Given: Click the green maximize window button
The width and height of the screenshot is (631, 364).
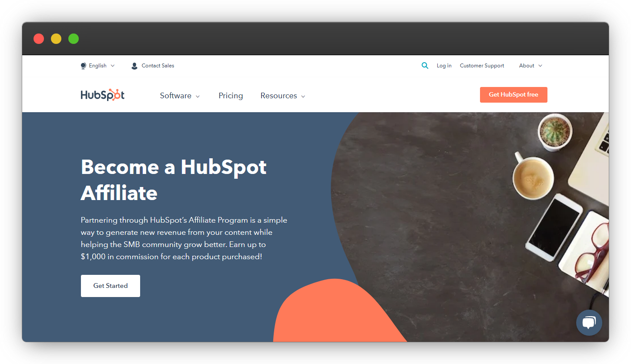Looking at the screenshot, I should click(x=74, y=39).
